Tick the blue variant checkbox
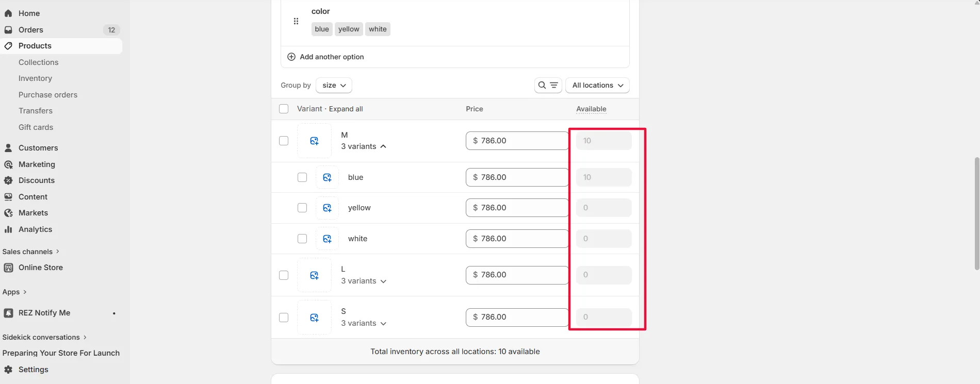The image size is (980, 384). (x=302, y=177)
